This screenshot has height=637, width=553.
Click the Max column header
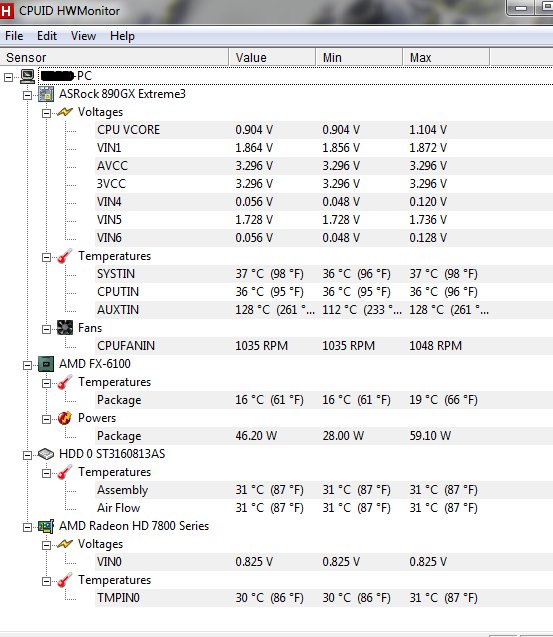coord(446,57)
